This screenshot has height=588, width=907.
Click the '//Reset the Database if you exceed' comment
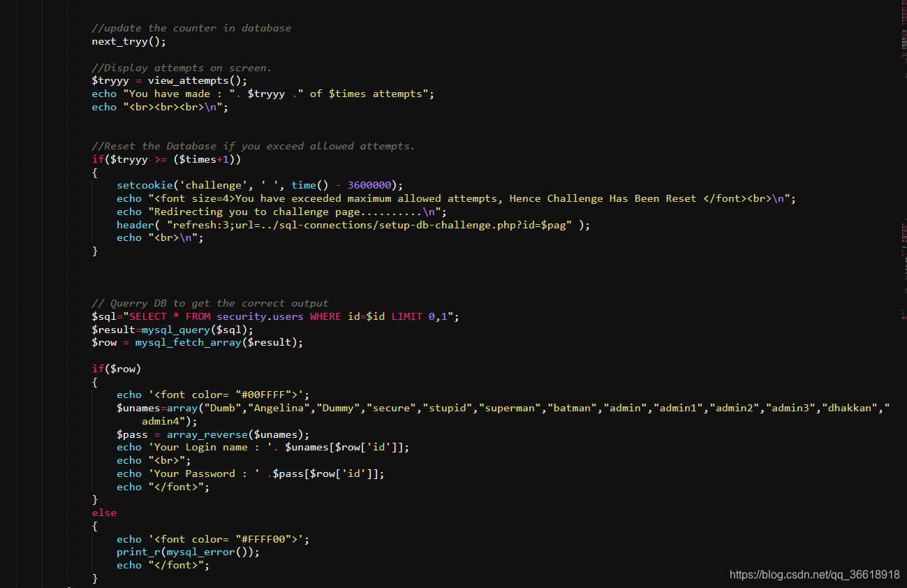click(x=253, y=146)
